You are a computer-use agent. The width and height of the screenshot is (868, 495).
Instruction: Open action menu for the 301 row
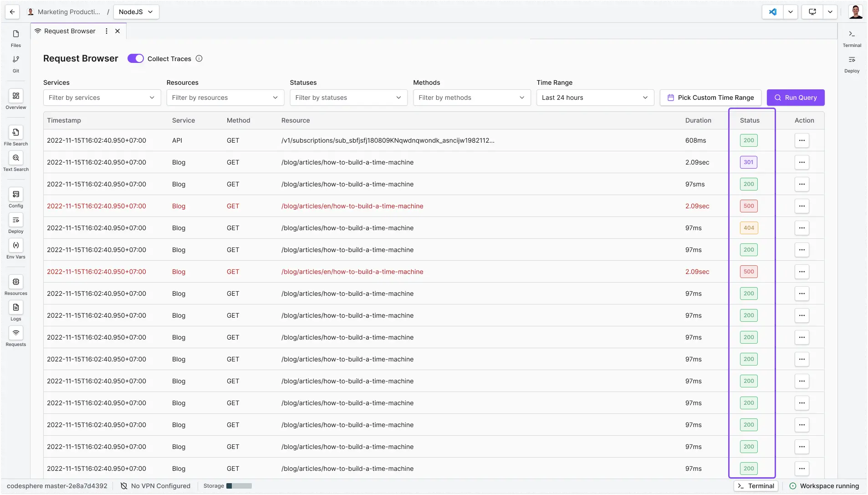tap(802, 162)
